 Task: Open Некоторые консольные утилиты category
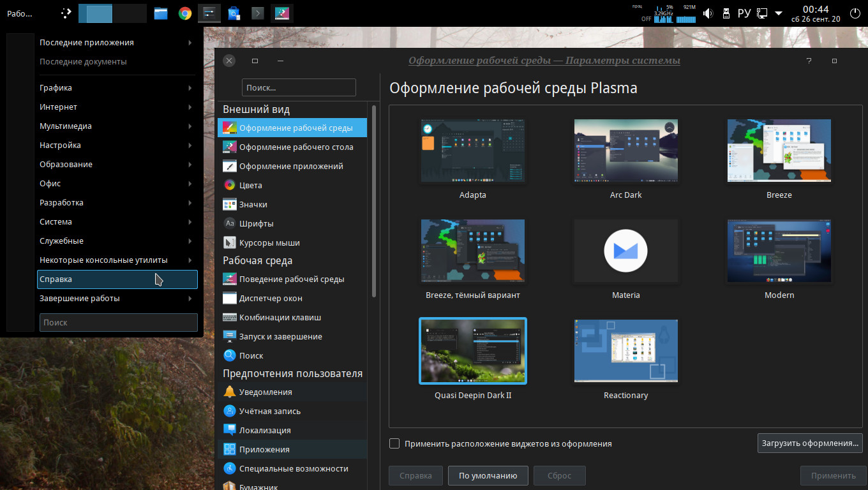click(x=117, y=260)
